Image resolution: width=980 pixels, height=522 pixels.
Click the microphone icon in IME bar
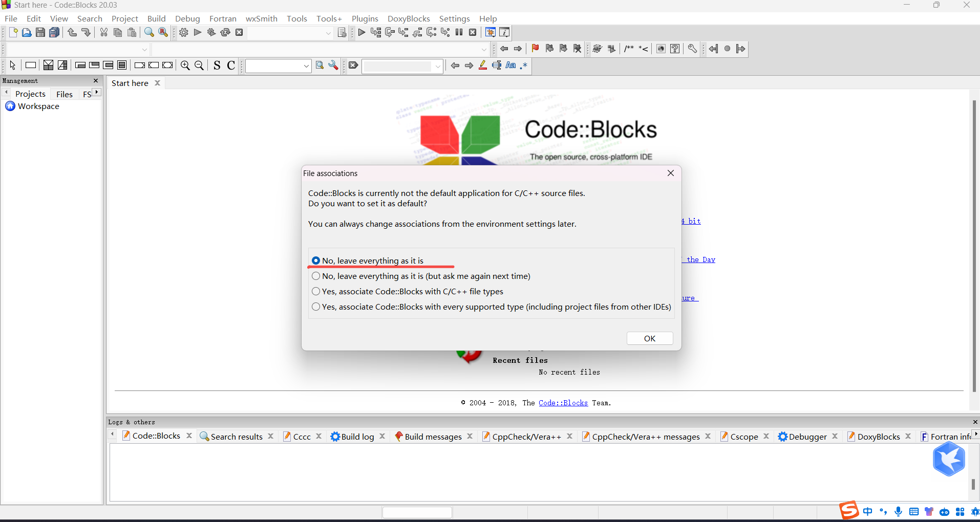coord(899,512)
